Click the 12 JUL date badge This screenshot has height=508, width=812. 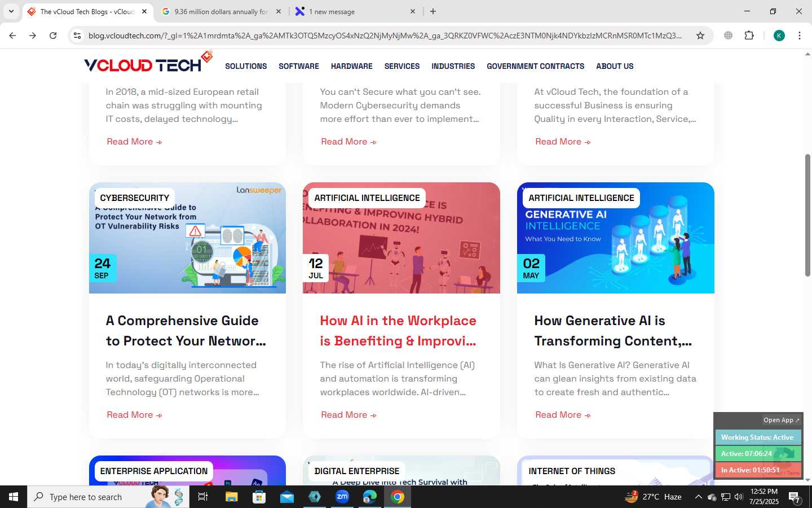pyautogui.click(x=316, y=269)
